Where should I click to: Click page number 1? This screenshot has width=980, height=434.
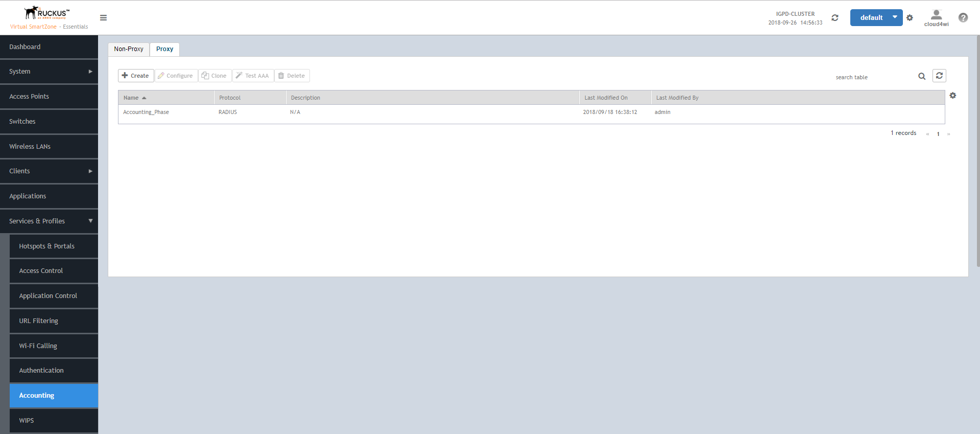click(x=938, y=134)
